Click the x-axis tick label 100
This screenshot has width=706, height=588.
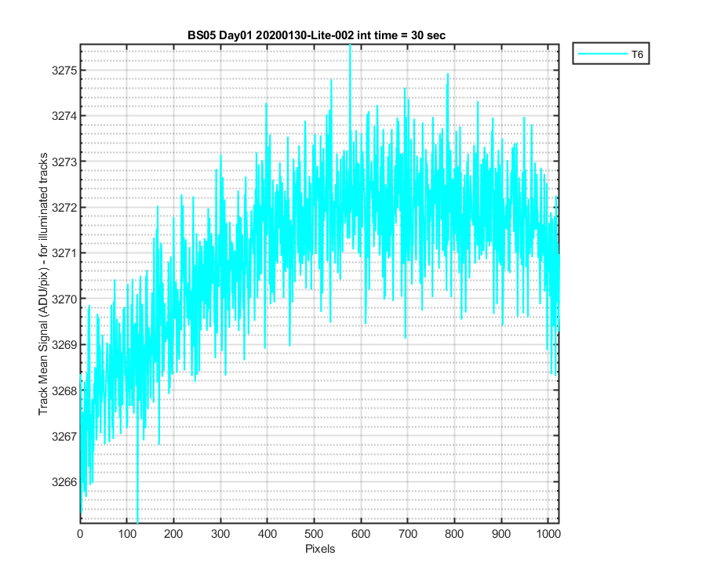pyautogui.click(x=127, y=534)
